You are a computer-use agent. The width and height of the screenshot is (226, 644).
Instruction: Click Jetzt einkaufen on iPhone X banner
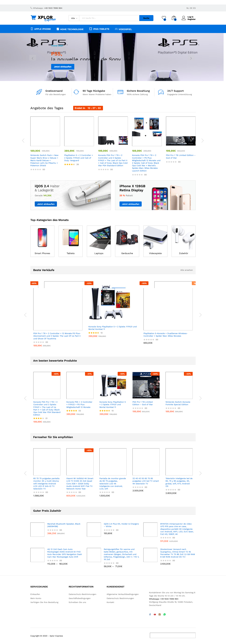tap(130, 204)
